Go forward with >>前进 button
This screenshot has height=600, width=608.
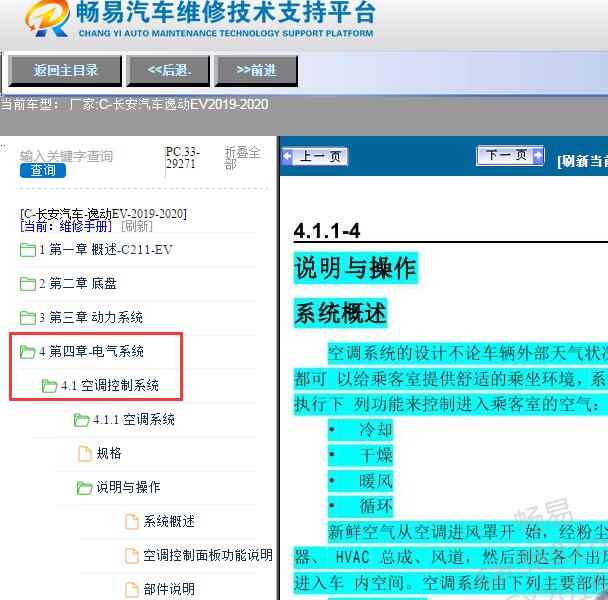[x=256, y=71]
